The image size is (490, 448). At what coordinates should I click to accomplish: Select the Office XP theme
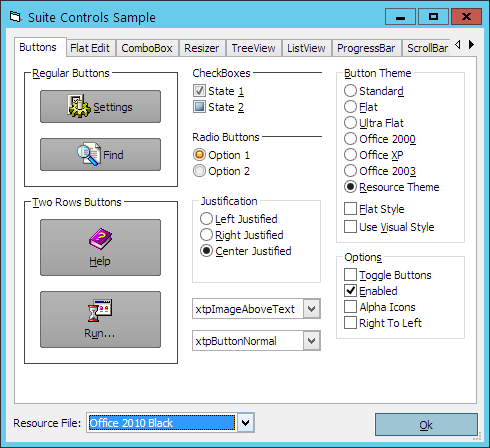coord(374,155)
